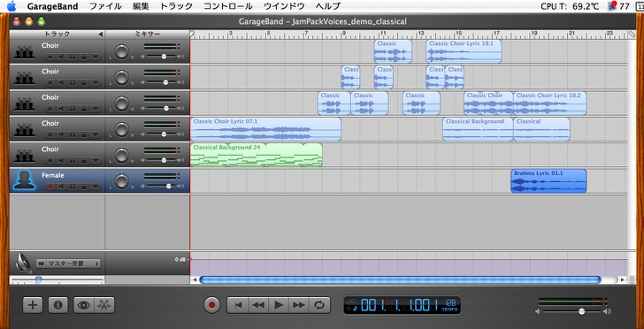Screen dimensions: 644x329
Task: Open the ヘルプ menu
Action: pos(328,6)
